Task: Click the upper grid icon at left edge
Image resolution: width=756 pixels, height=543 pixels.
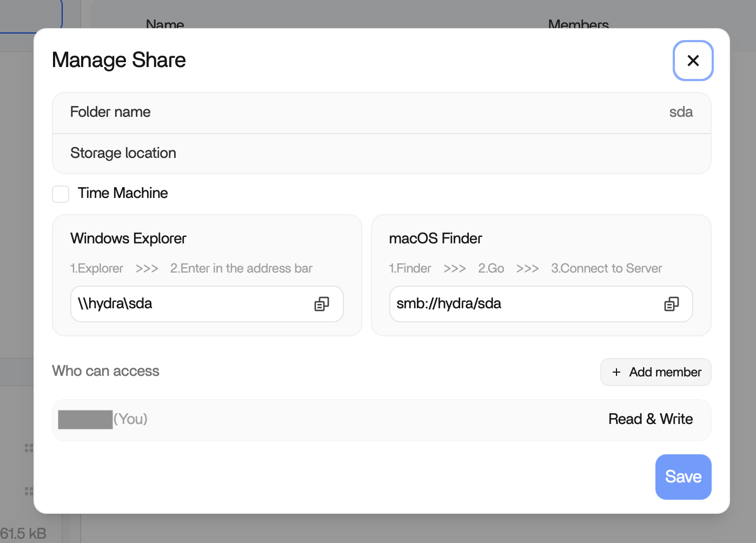Action: [x=29, y=448]
